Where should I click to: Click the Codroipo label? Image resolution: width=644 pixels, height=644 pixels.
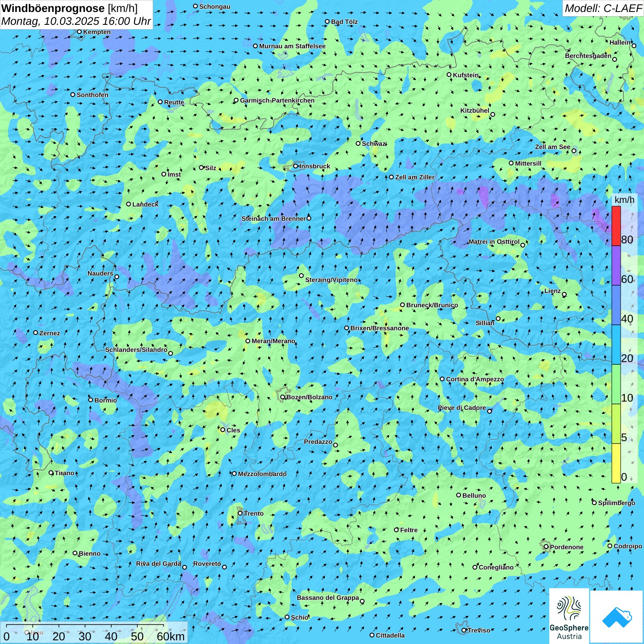628,546
